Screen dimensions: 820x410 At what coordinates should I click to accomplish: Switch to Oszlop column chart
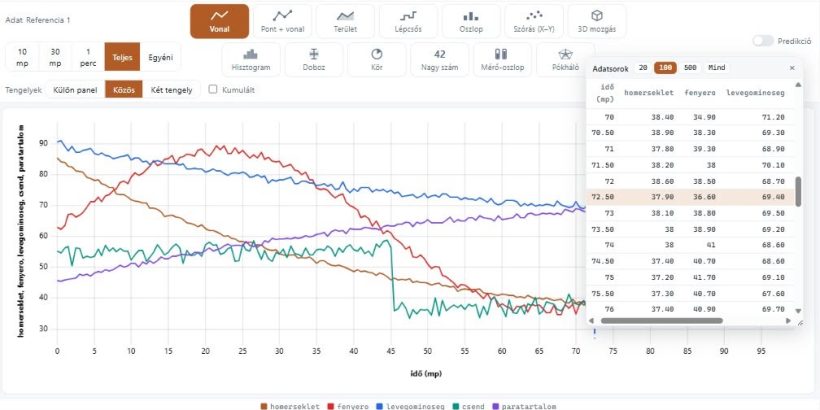point(471,21)
